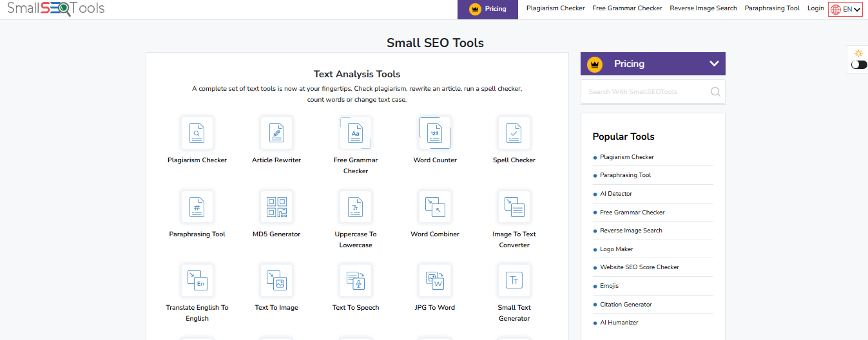868x340 pixels.
Task: Click the Word Combiner label text
Action: [435, 234]
